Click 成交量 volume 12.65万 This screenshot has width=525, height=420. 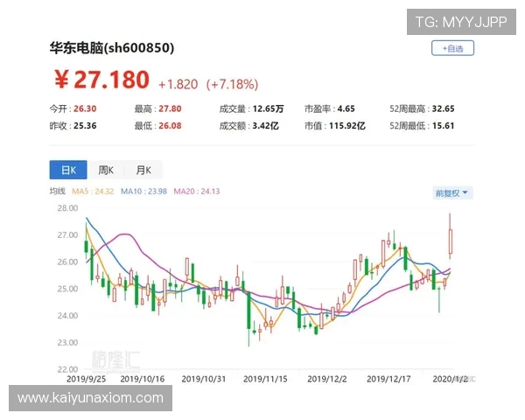coord(268,108)
